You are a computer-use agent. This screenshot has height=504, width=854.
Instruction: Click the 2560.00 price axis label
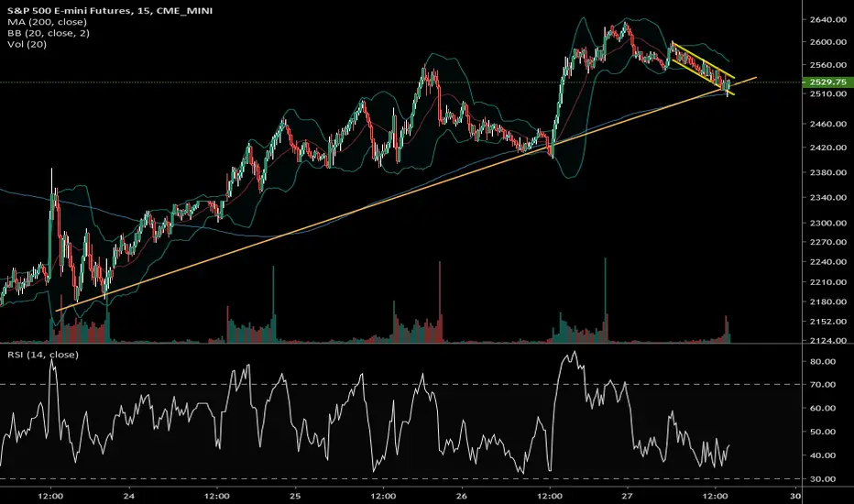click(827, 65)
